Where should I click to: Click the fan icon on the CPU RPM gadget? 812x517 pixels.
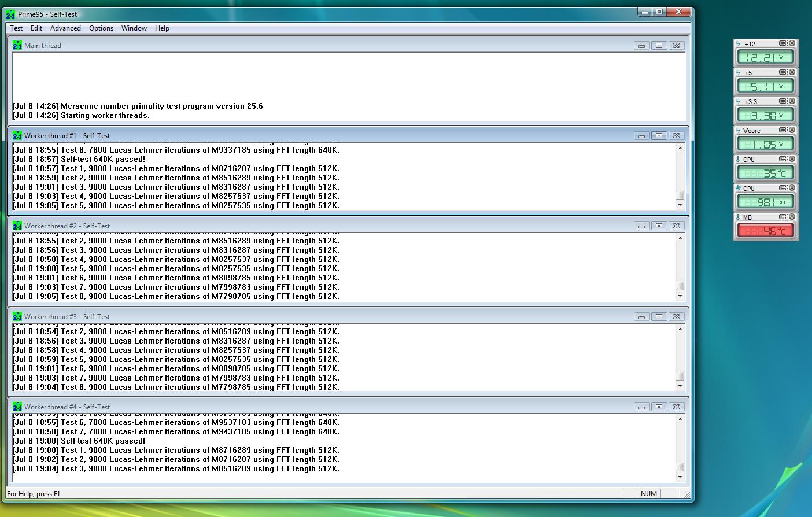tap(739, 189)
